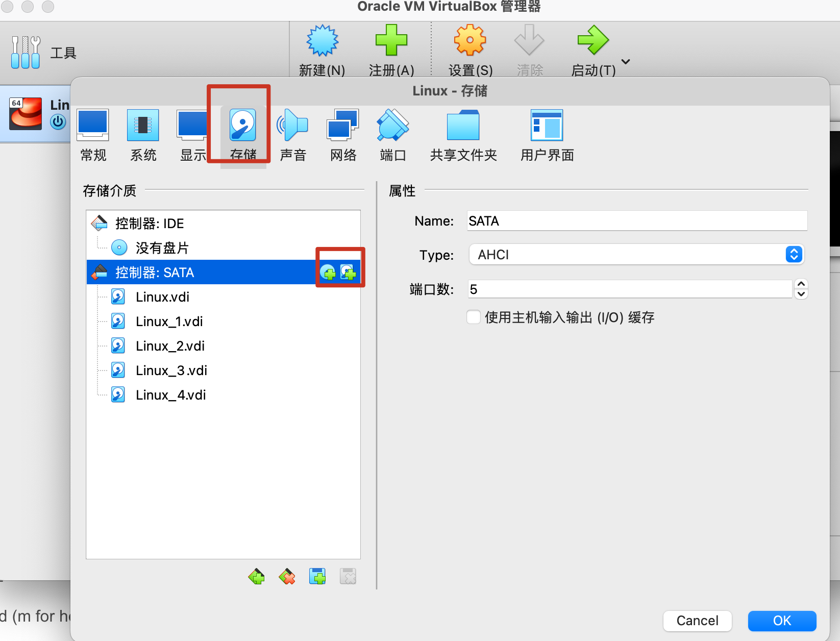Image resolution: width=840 pixels, height=641 pixels.
Task: Confirm settings with the OK button
Action: (782, 621)
